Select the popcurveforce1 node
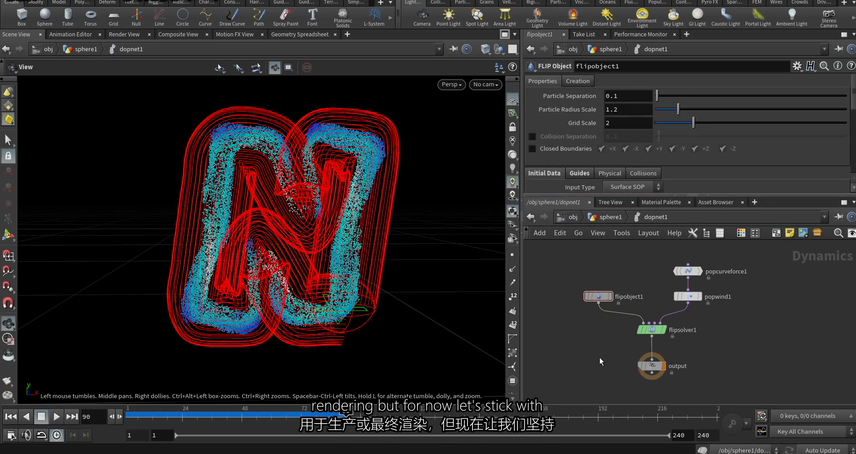 [x=688, y=271]
